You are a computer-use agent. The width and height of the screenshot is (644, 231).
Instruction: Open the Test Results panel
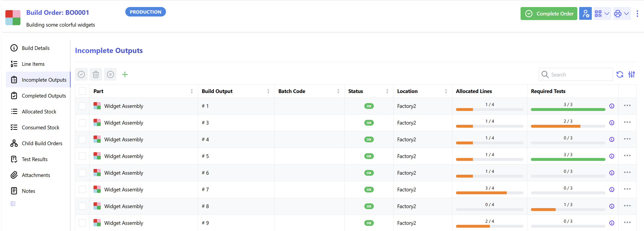pos(34,159)
